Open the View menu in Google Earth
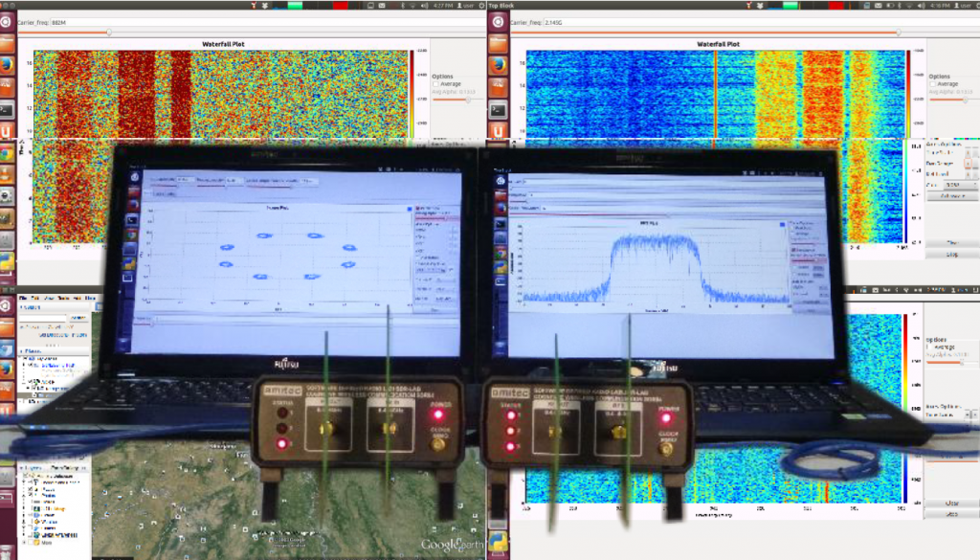Screen dimensions: 980x560 tap(50, 298)
